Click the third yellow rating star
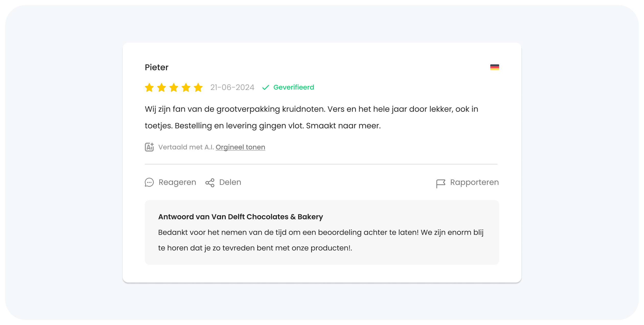Screen dimensions: 644x325 coord(174,87)
